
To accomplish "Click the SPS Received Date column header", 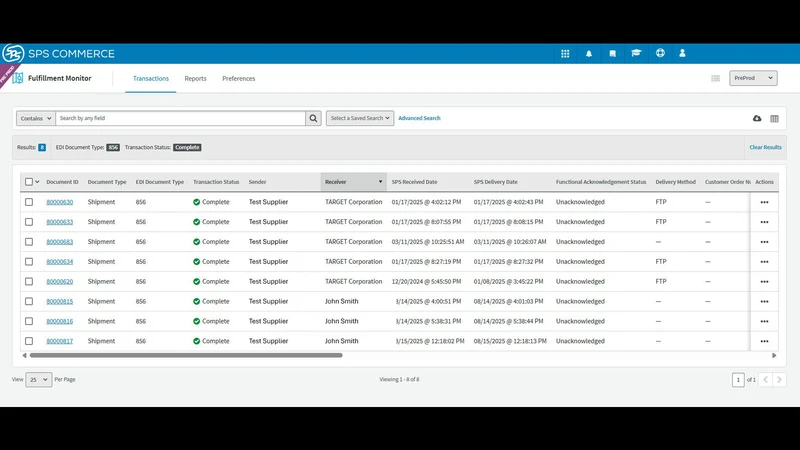I will tap(414, 182).
